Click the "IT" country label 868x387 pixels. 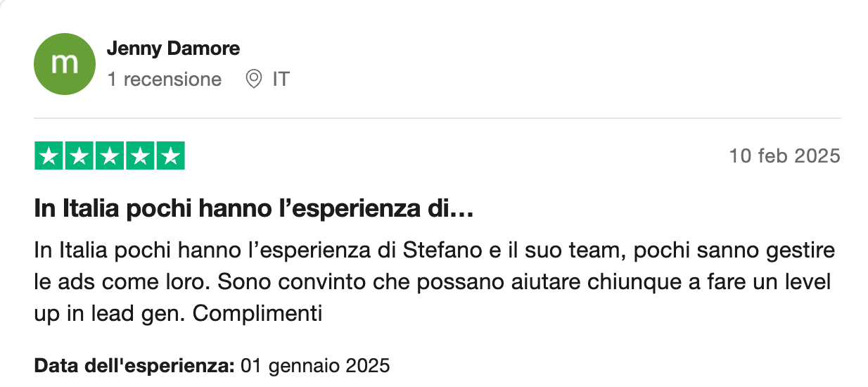click(x=281, y=80)
